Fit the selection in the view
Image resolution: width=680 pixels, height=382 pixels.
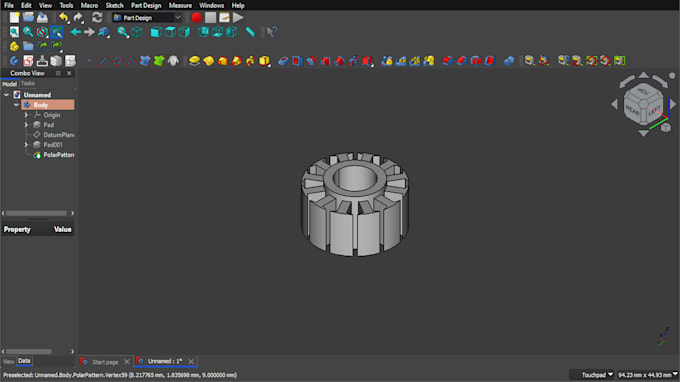tap(28, 32)
